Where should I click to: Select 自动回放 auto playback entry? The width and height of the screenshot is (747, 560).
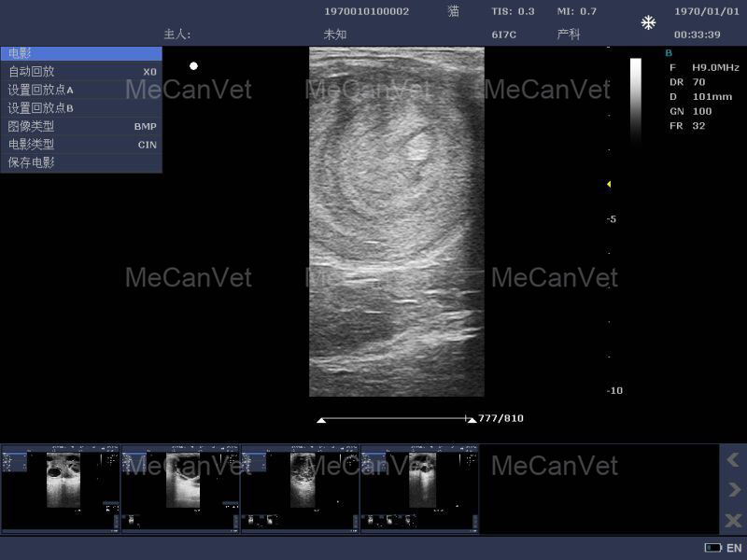(81, 72)
